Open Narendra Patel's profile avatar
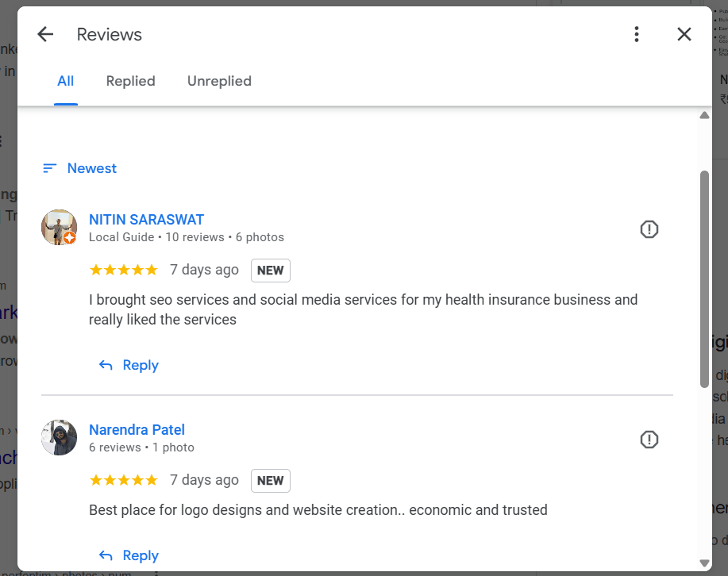The width and height of the screenshot is (728, 576). 59,438
